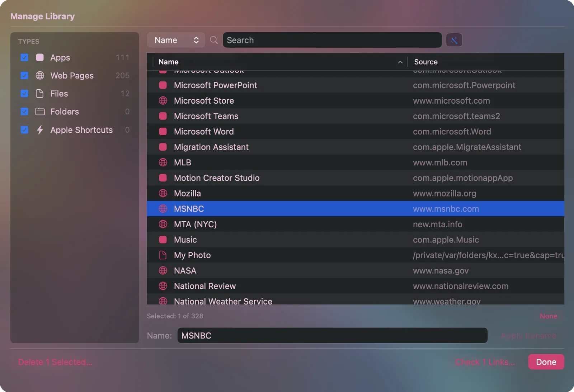Screen dimensions: 574x392
Task: Click the MTA (NYC) globe icon
Action: tap(163, 224)
